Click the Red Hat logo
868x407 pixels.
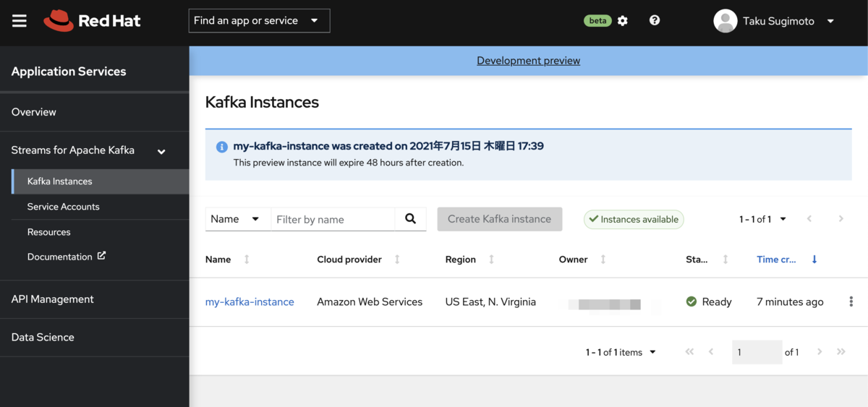pos(92,21)
